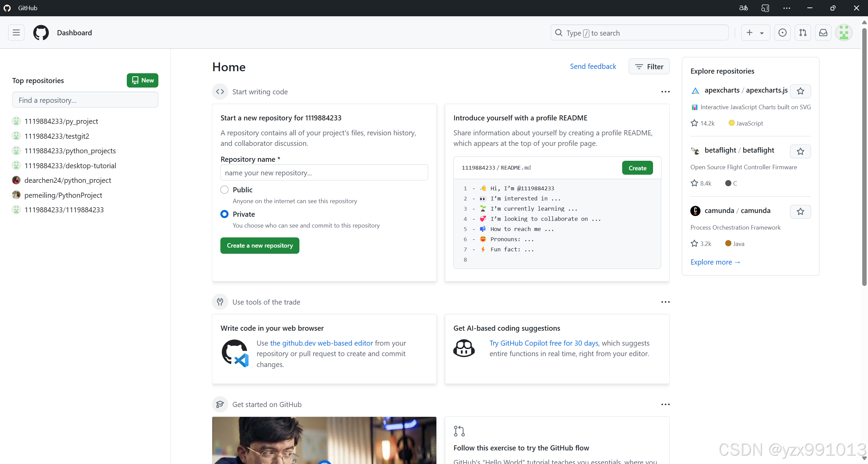868x464 pixels.
Task: Open 1119884233/py_project from top repositories
Action: pos(61,121)
